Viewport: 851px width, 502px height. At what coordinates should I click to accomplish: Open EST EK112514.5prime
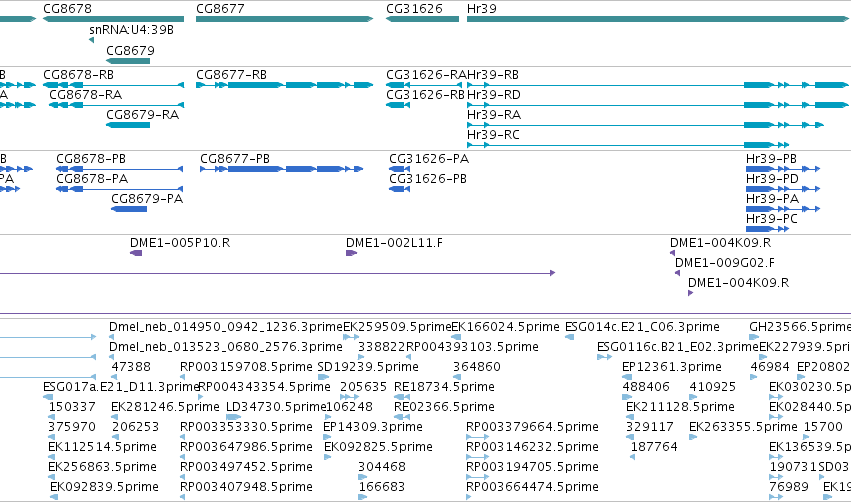pyautogui.click(x=102, y=447)
